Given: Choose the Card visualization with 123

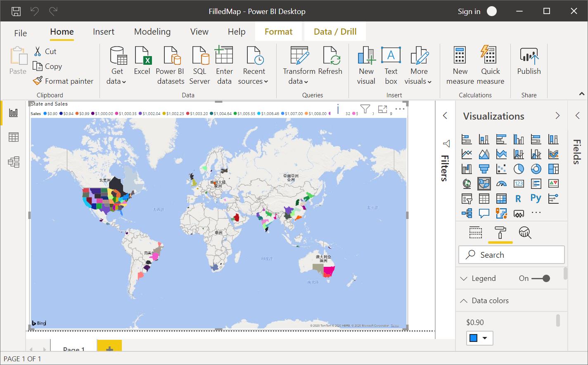Looking at the screenshot, I should click(519, 184).
